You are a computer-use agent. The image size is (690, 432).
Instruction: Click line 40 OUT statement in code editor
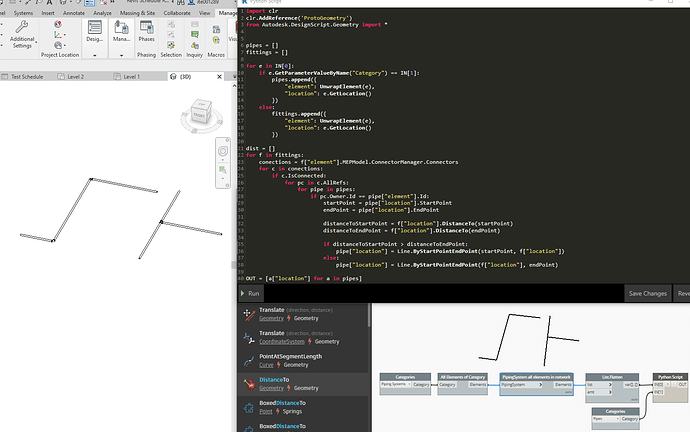(x=304, y=278)
